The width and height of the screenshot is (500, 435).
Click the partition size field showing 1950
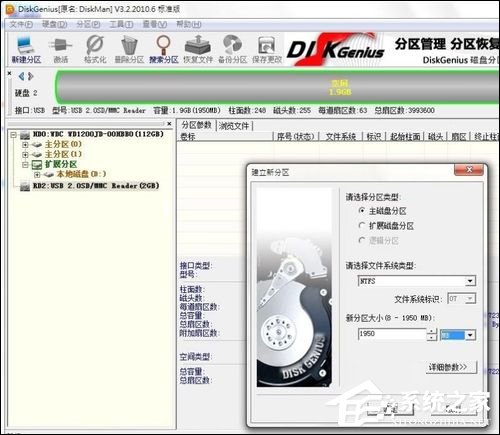coord(392,334)
